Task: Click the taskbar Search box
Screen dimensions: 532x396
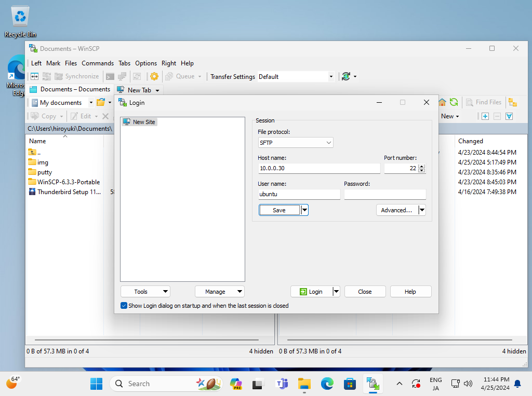Action: (166, 384)
